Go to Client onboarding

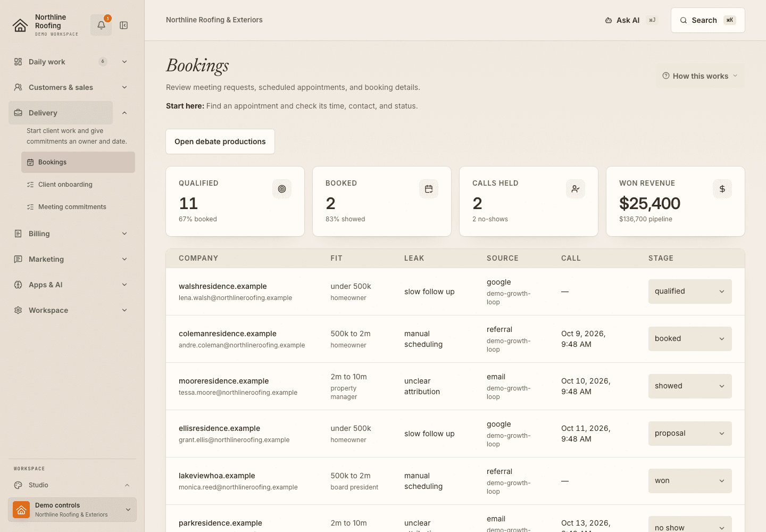pos(78,185)
